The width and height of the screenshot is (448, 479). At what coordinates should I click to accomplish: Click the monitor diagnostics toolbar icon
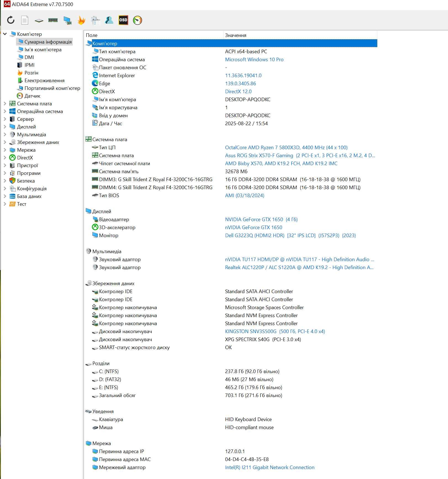(x=68, y=20)
